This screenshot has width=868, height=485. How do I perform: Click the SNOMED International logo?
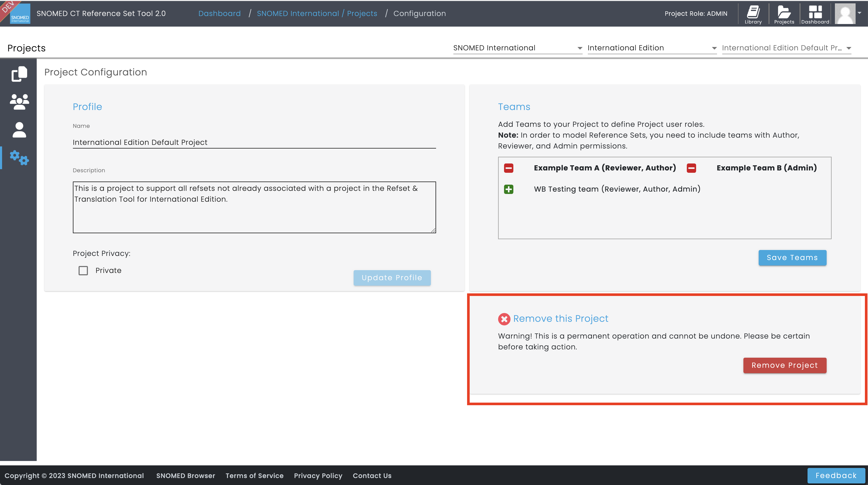(x=20, y=14)
